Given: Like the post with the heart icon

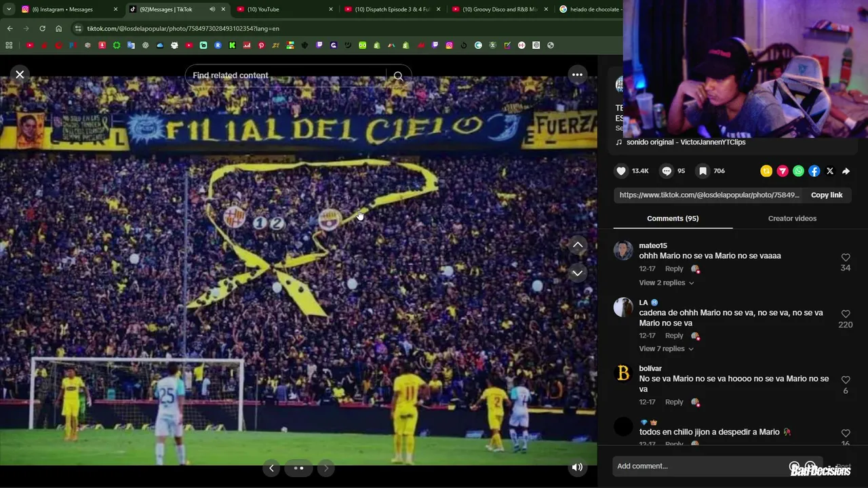Looking at the screenshot, I should click(x=620, y=171).
